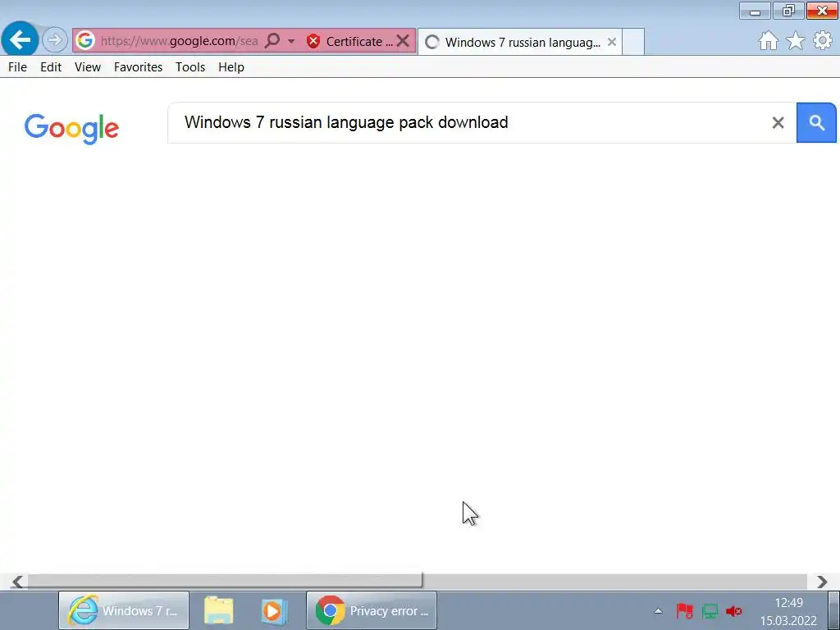Image resolution: width=840 pixels, height=630 pixels.
Task: Click the Google favicon in address bar
Action: coord(84,41)
